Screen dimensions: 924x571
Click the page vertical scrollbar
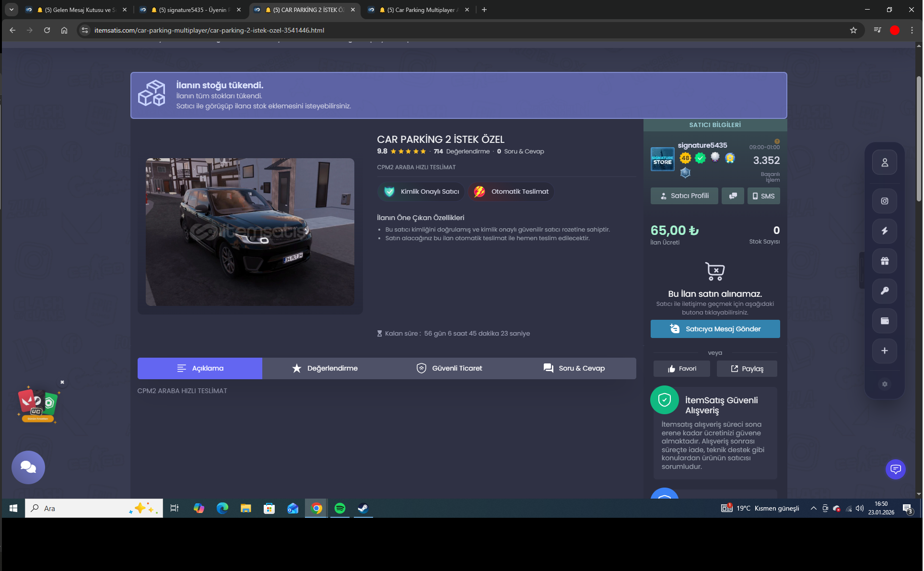tap(919, 139)
